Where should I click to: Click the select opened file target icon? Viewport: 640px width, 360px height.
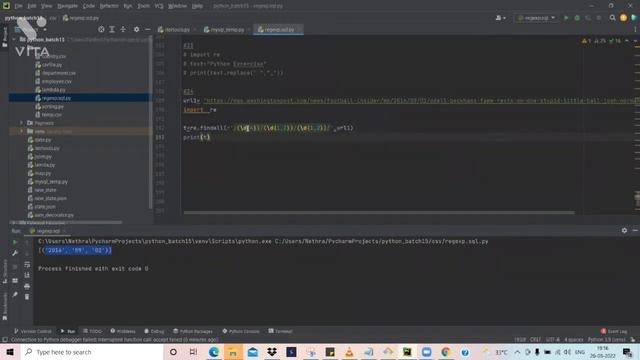point(101,29)
